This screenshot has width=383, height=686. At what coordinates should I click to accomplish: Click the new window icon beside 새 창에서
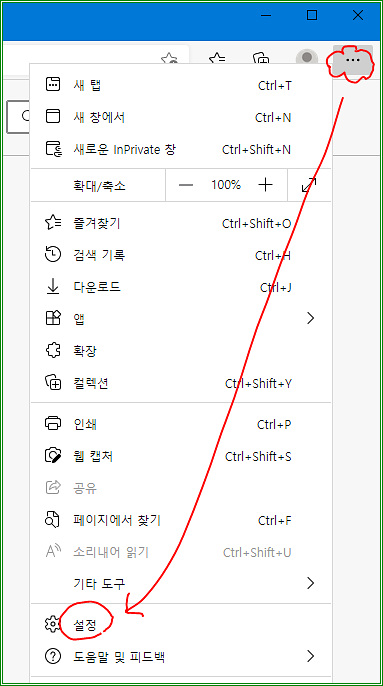53,117
